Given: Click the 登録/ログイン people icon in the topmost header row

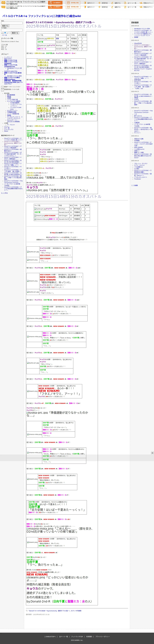Looking at the screenshot, I should [x=141, y=3].
